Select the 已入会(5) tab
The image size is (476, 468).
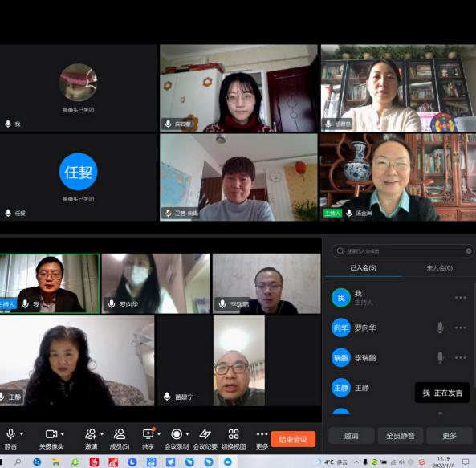tap(363, 268)
